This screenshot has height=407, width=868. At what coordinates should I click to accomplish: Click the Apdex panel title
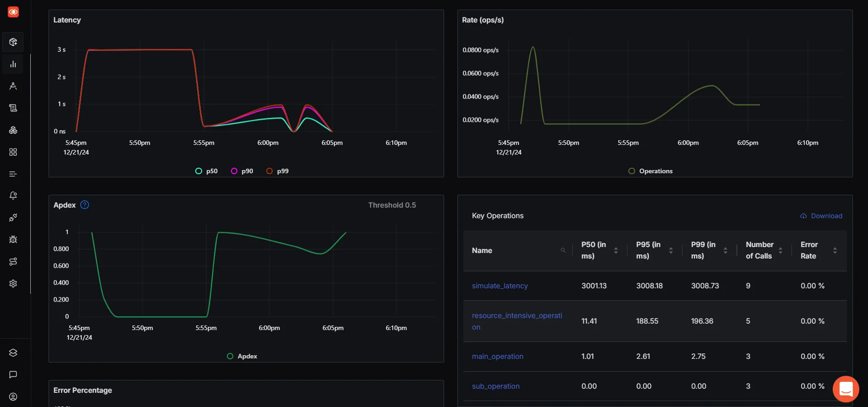64,205
